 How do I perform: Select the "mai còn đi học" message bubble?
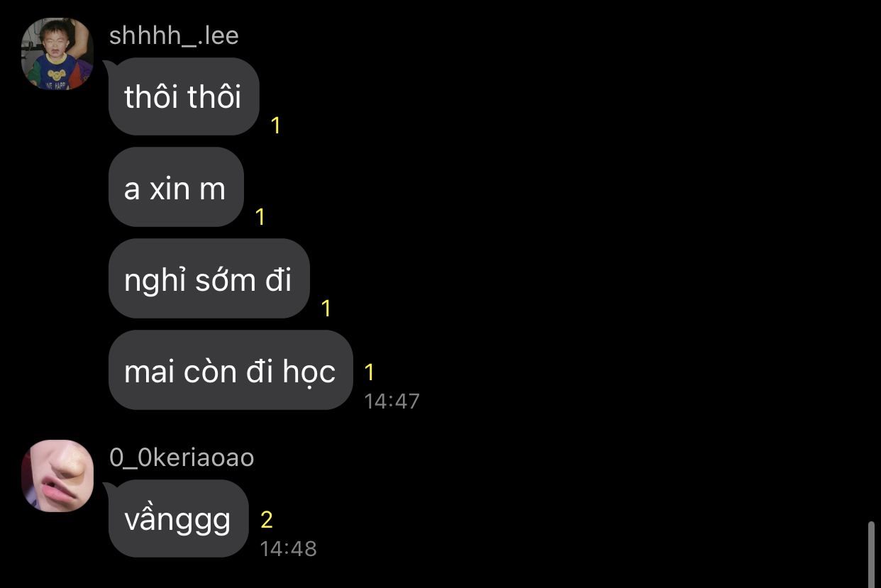(x=231, y=370)
